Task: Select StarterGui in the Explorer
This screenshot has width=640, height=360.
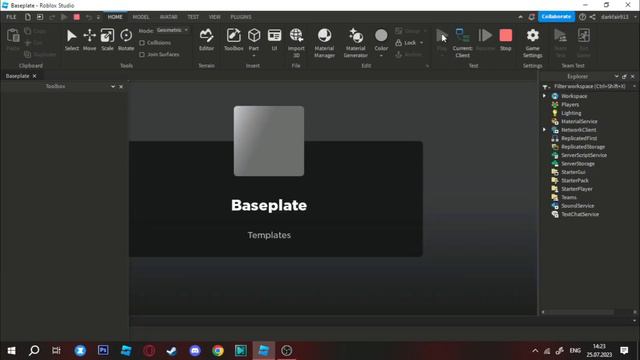Action: click(x=573, y=172)
